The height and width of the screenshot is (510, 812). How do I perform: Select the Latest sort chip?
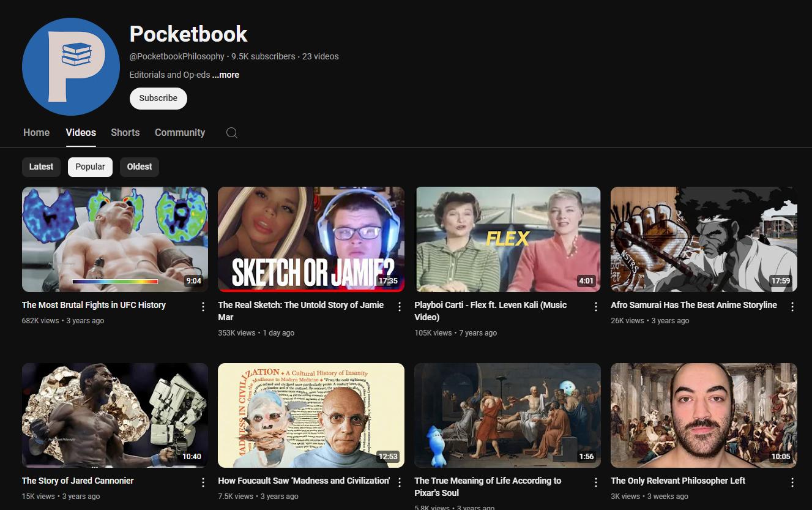(x=41, y=167)
